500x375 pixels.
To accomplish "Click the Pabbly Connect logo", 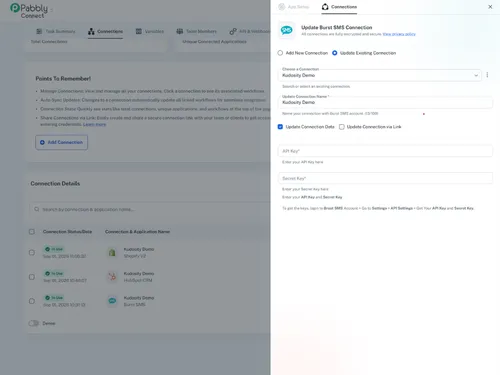I will [29, 10].
